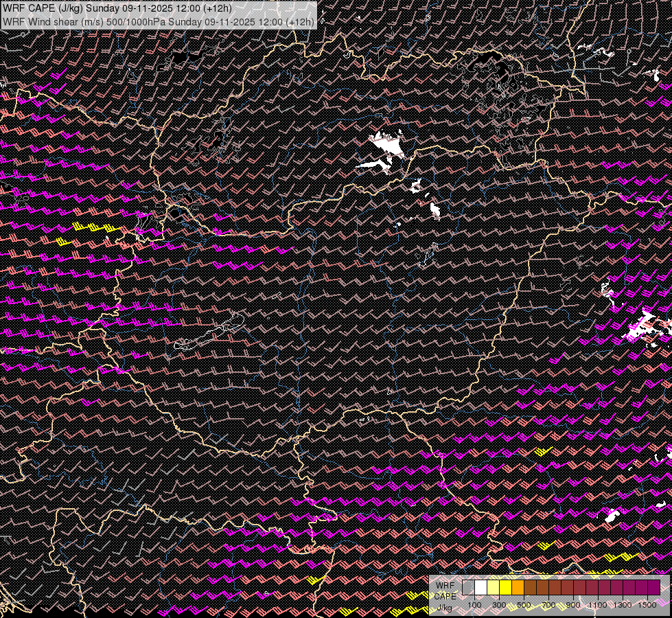This screenshot has width=672, height=618.
Task: Click the yellow wind barbs near left edge
Action: (94, 227)
